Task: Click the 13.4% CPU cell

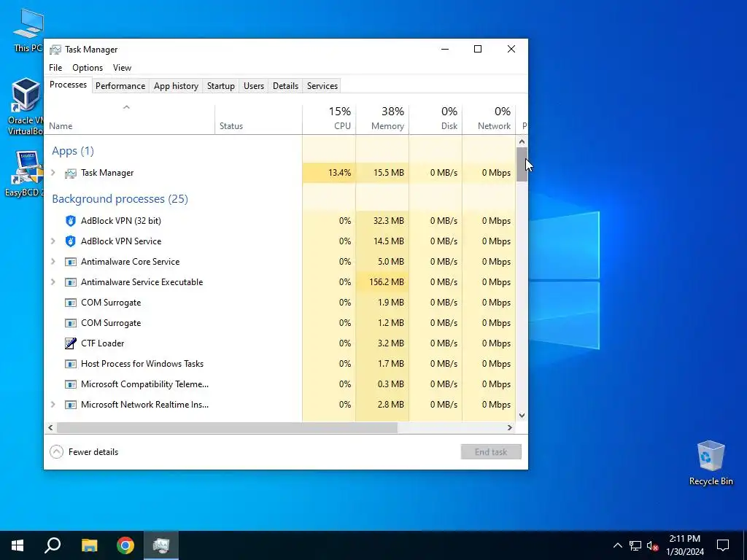Action: point(329,173)
